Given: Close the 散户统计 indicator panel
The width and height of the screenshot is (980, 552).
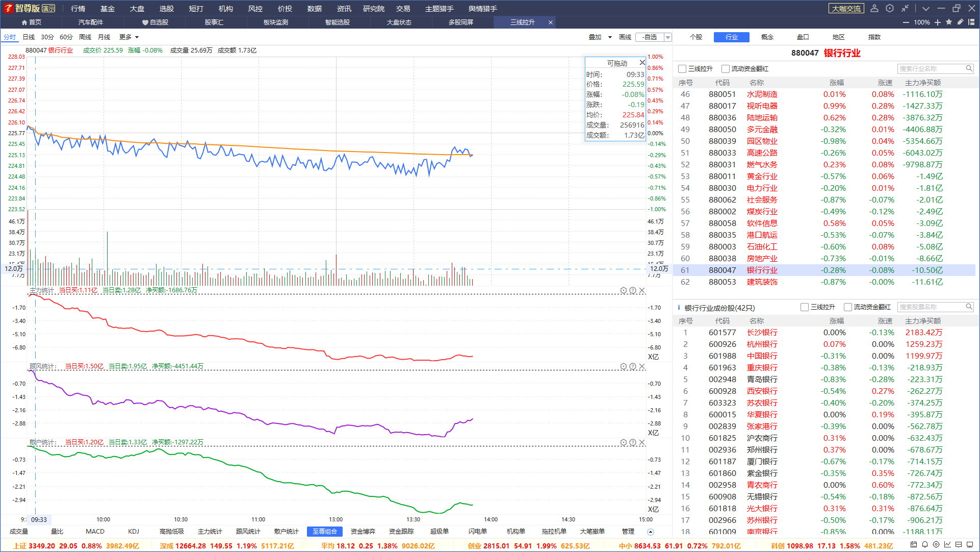Looking at the screenshot, I should pos(642,442).
